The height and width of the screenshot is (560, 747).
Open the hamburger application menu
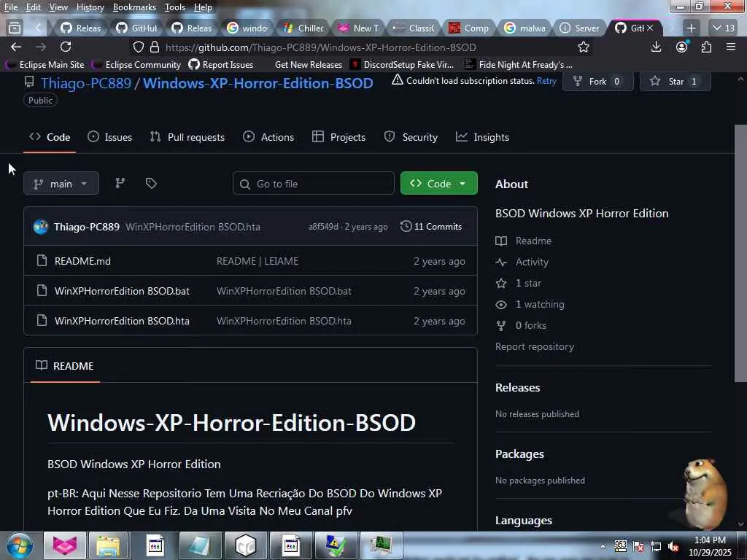click(x=731, y=47)
